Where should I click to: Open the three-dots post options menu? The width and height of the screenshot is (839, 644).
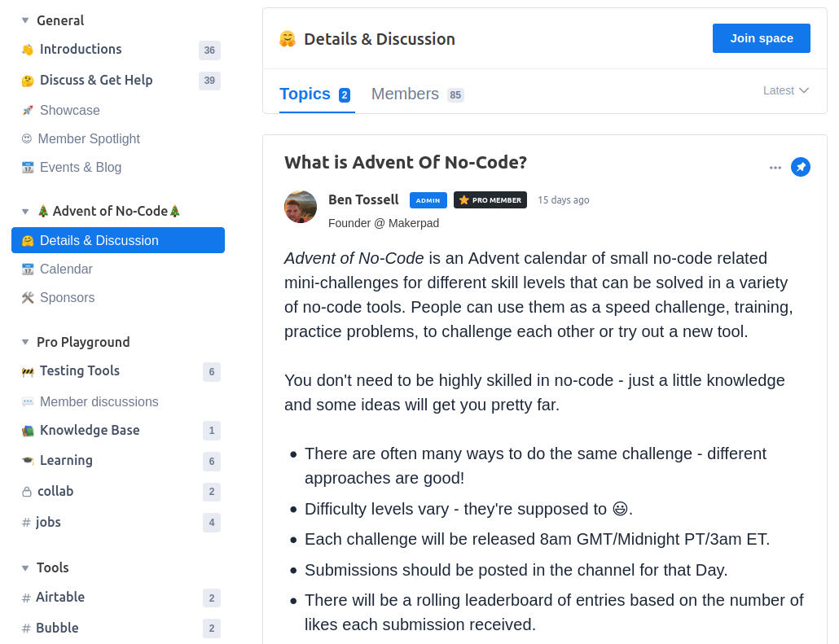[775, 168]
